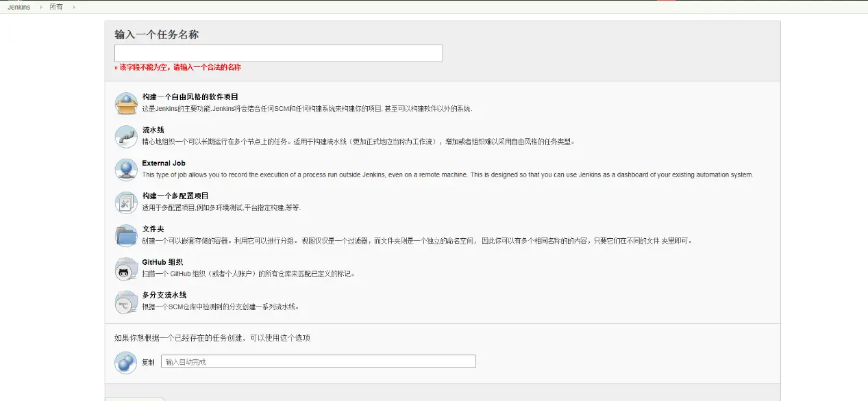The height and width of the screenshot is (401, 868).
Task: Expand the arrow after 所有 breadcrumb
Action: coord(73,7)
